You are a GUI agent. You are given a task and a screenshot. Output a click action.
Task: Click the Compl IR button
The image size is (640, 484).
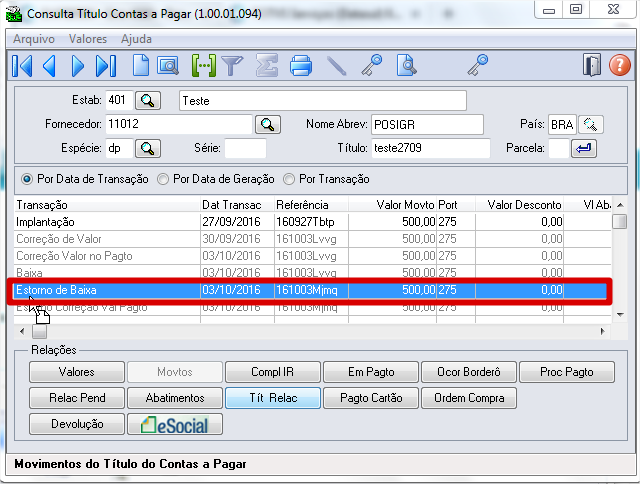click(x=273, y=372)
